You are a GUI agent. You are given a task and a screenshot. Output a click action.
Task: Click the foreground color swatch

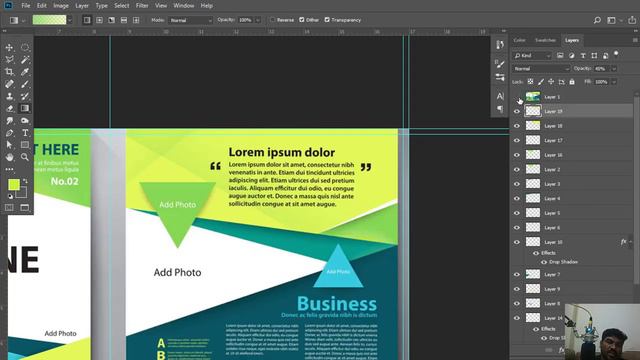pos(14,185)
